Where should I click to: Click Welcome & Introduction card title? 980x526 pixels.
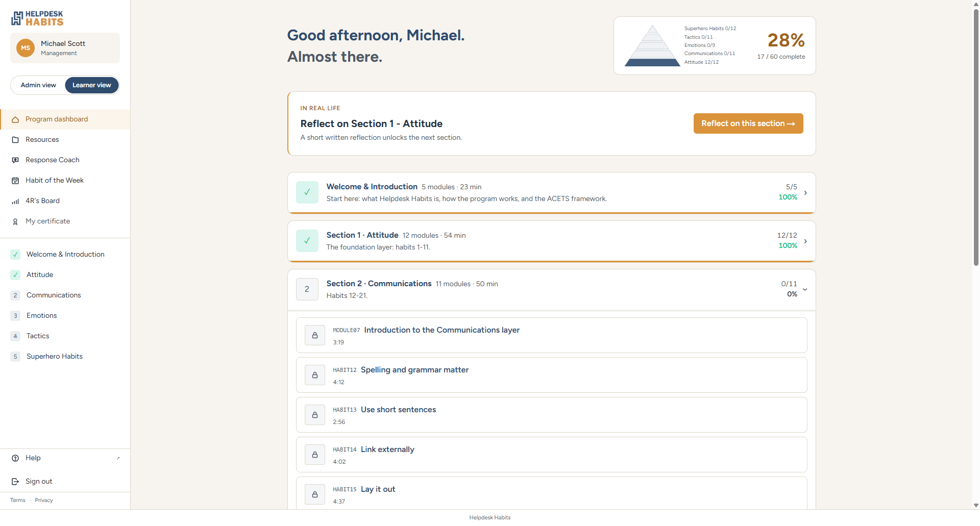[372, 187]
